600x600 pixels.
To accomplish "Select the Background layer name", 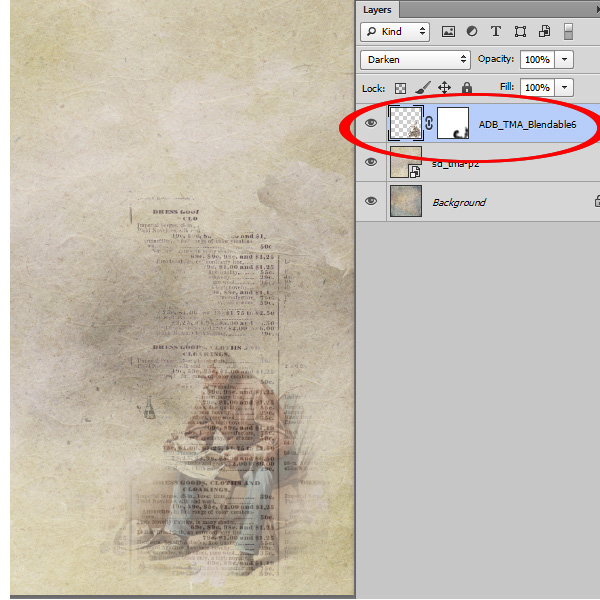I will point(459,202).
